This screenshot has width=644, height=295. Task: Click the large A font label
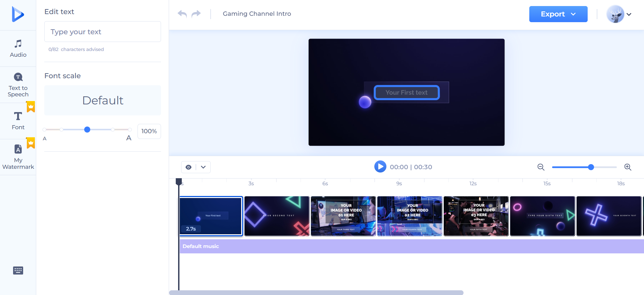click(x=129, y=138)
